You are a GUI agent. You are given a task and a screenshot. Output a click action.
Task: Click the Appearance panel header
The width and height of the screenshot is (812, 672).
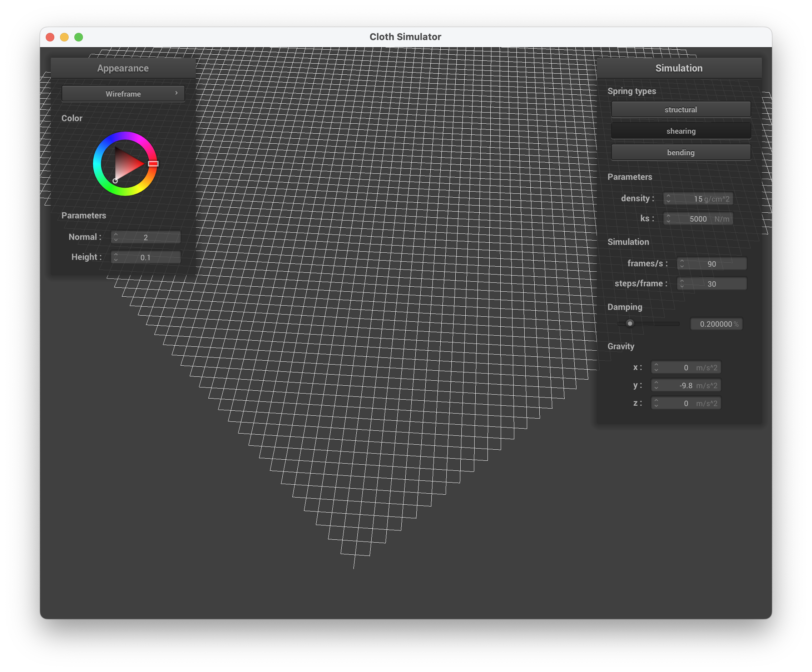click(x=123, y=68)
